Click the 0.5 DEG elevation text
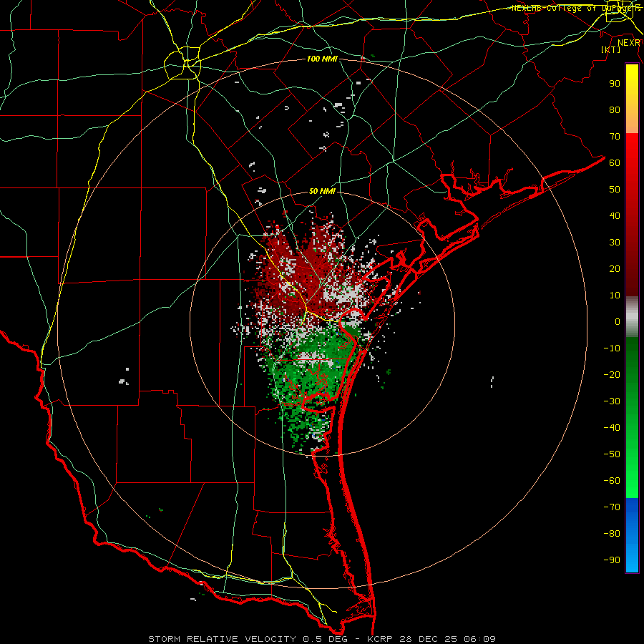This screenshot has height=644, width=644. [325, 639]
